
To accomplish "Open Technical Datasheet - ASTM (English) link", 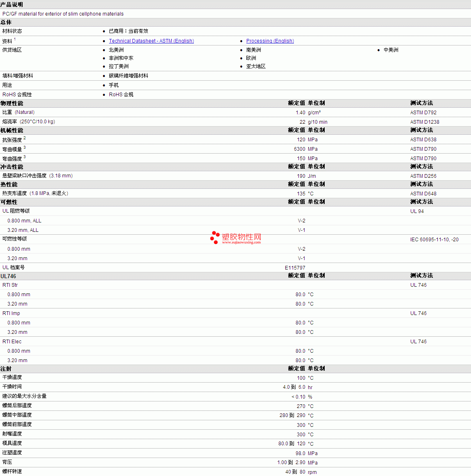I will click(x=151, y=41).
